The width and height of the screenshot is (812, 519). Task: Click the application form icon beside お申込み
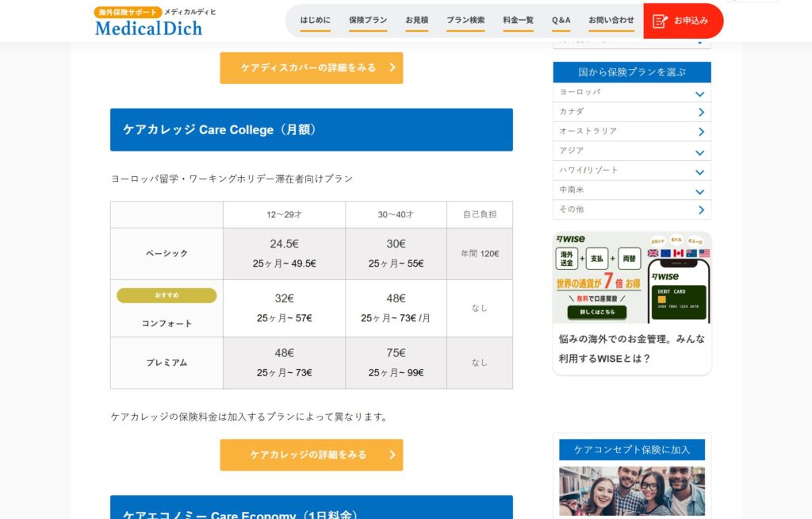[x=660, y=21]
